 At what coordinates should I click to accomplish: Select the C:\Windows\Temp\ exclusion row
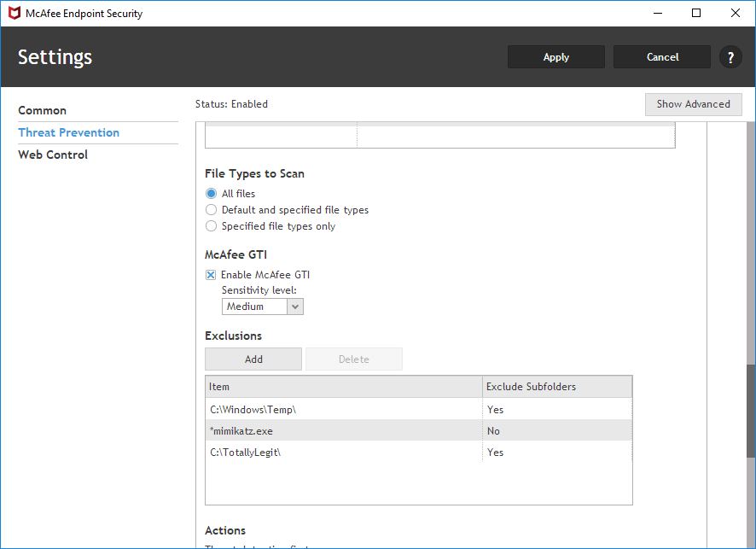(418, 409)
